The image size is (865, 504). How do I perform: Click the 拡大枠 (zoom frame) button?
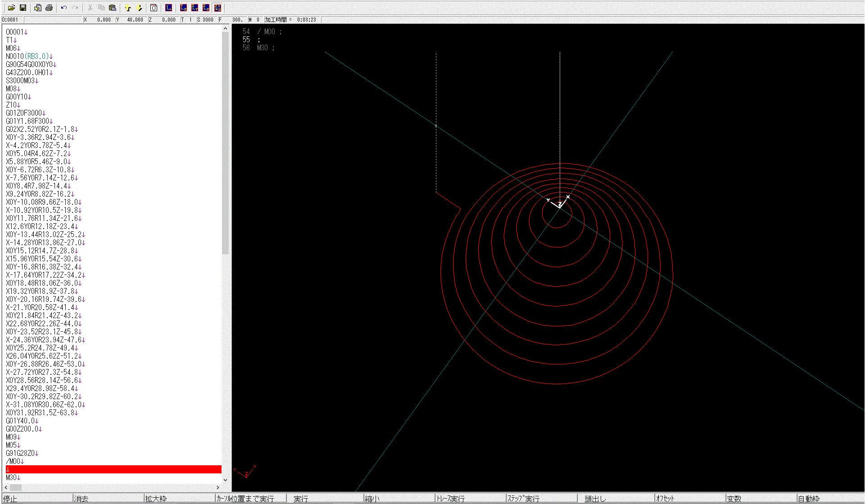coord(179,499)
